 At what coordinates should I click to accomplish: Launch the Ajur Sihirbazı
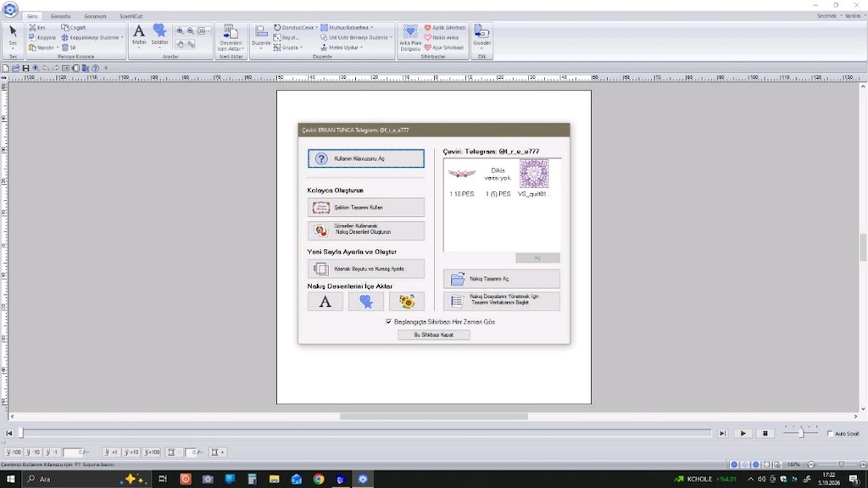pos(444,47)
